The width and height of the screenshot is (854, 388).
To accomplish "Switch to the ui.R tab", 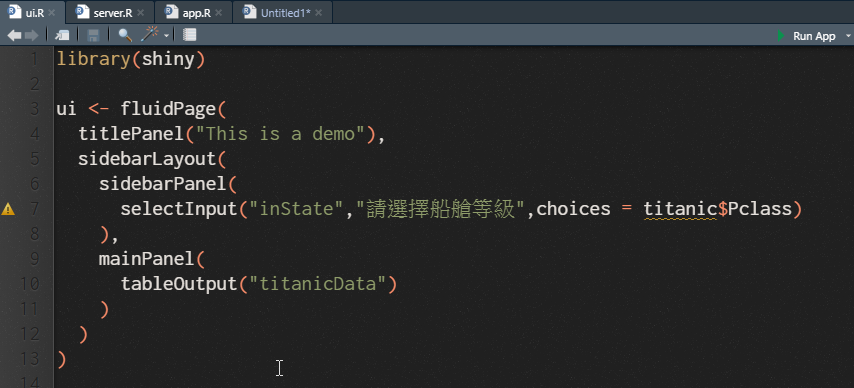I will pos(33,12).
